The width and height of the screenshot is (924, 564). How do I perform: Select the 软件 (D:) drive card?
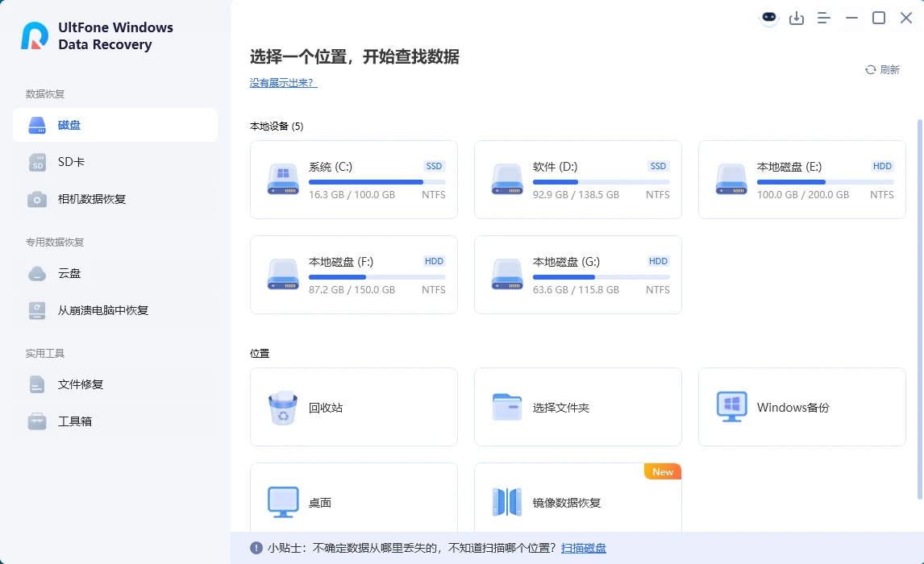pyautogui.click(x=577, y=180)
